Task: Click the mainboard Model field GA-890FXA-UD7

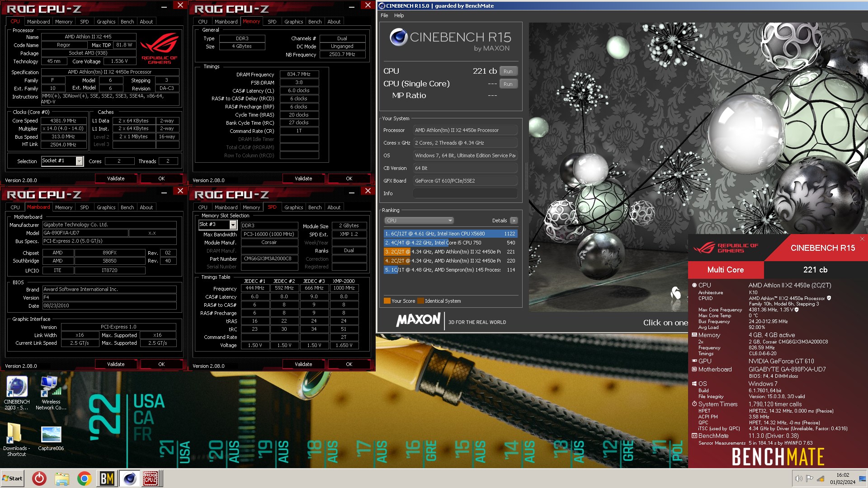Action: (x=85, y=233)
